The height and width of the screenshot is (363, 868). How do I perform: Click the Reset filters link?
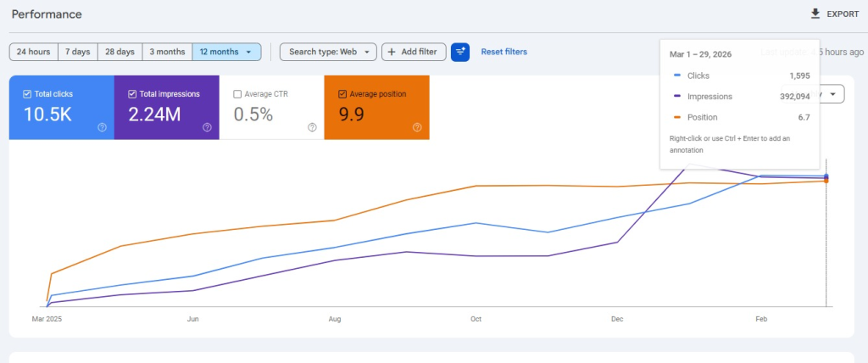504,52
